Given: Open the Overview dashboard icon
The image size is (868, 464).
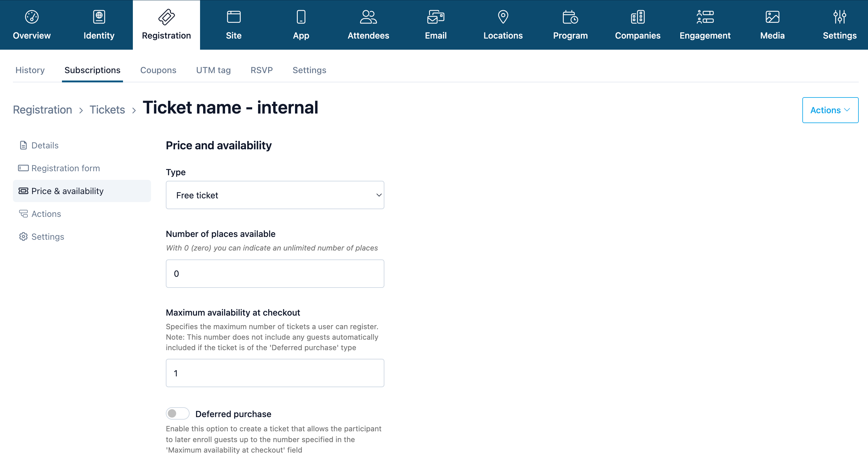Looking at the screenshot, I should tap(32, 17).
